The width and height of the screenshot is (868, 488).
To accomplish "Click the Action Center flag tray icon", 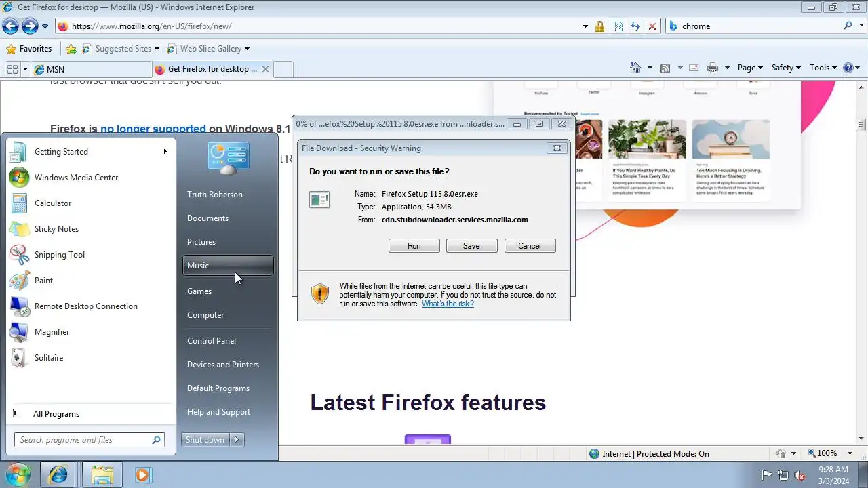I will coord(767,475).
